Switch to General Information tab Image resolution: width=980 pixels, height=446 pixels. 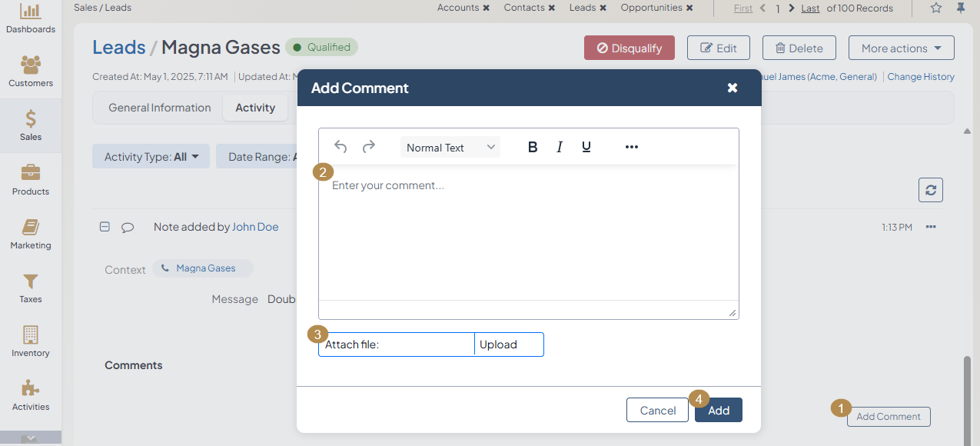[160, 108]
